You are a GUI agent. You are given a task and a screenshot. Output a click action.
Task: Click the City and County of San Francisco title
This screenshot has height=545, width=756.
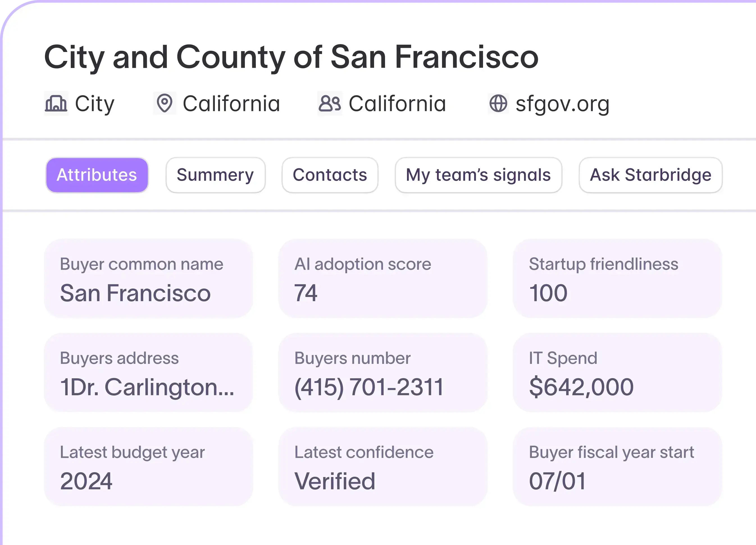tap(291, 57)
